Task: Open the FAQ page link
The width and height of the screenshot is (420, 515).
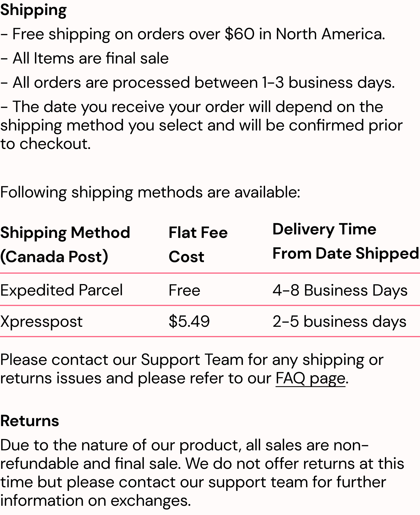Action: click(x=310, y=378)
